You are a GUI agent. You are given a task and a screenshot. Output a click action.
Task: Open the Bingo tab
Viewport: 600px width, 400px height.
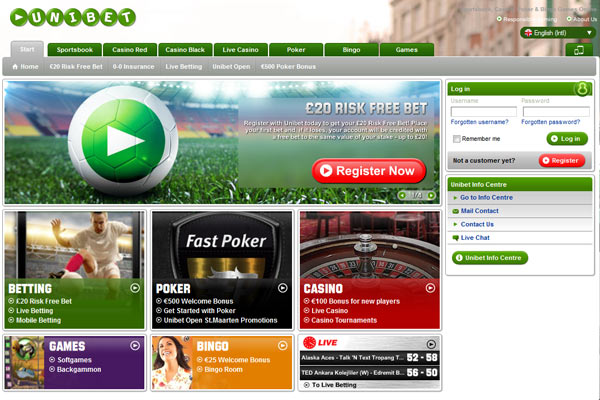352,50
